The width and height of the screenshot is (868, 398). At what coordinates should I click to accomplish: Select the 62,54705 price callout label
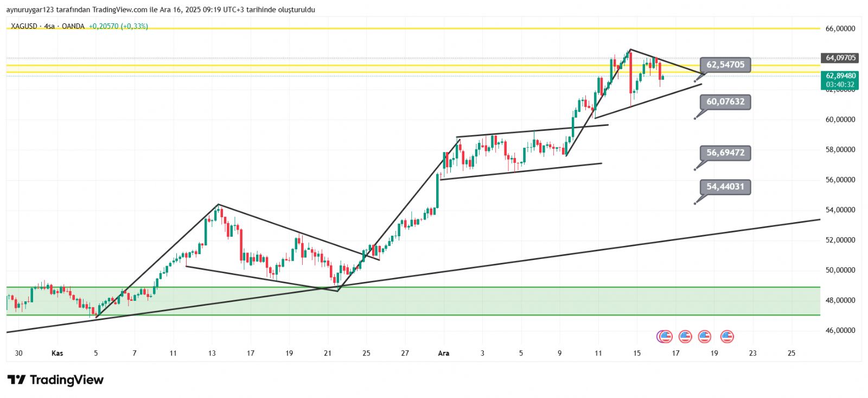(725, 65)
